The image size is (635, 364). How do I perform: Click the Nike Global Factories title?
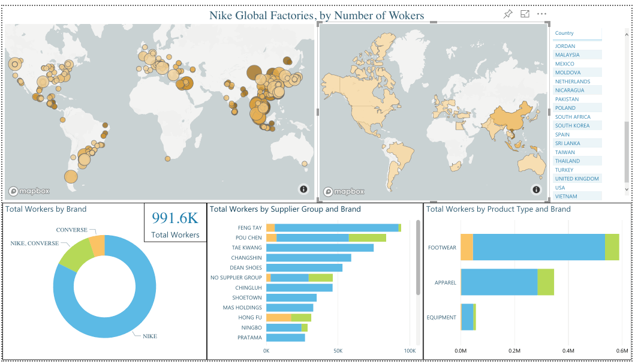316,16
